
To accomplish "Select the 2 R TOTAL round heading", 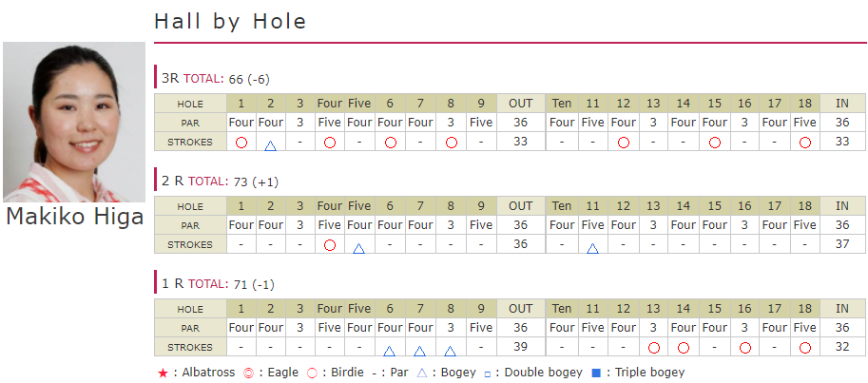I will tap(220, 181).
